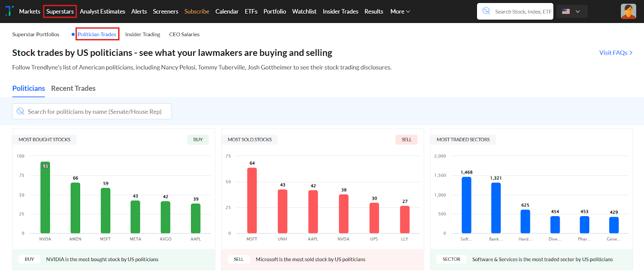The width and height of the screenshot is (644, 272).
Task: Focus the politician name search field
Action: coord(97,112)
